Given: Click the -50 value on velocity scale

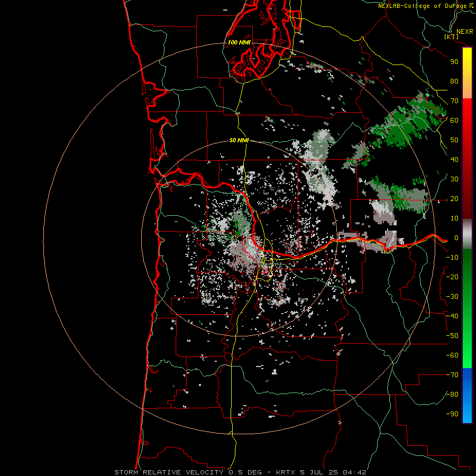Looking at the screenshot, I should pyautogui.click(x=452, y=336).
